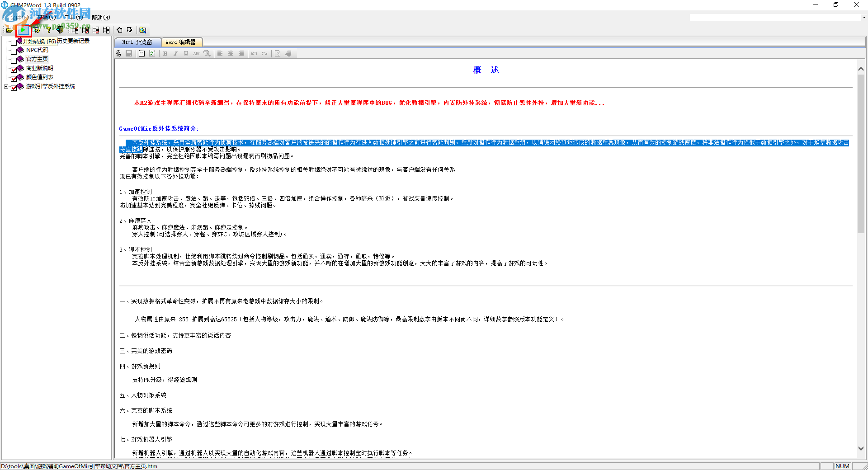This screenshot has width=868, height=470.
Task: Start conversion with the green play button
Action: 23,30
